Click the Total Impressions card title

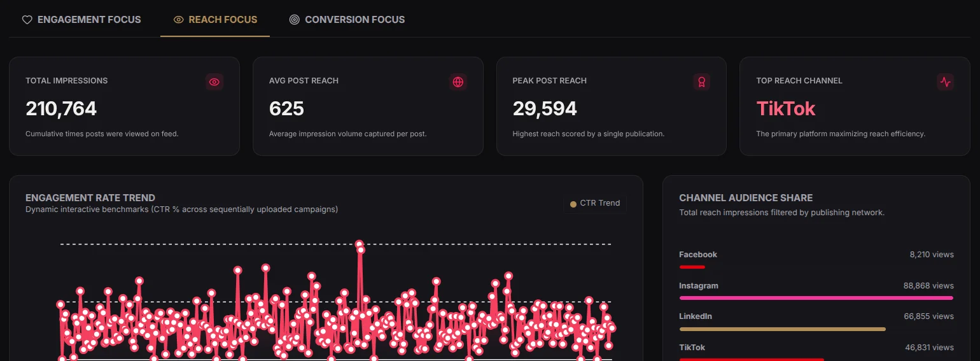67,81
